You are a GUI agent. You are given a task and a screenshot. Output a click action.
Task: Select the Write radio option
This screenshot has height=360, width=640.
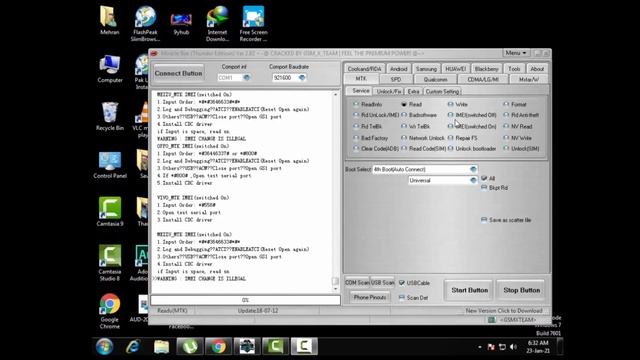pos(450,104)
